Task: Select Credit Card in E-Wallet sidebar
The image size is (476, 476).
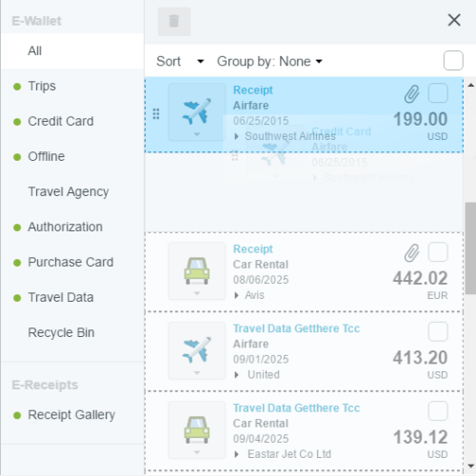Action: [x=61, y=121]
